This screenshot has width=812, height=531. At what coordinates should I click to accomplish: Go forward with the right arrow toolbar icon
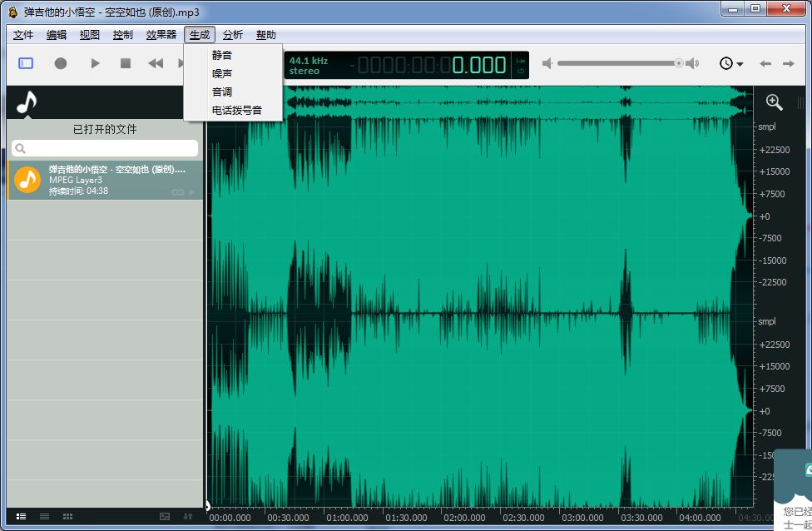(788, 64)
